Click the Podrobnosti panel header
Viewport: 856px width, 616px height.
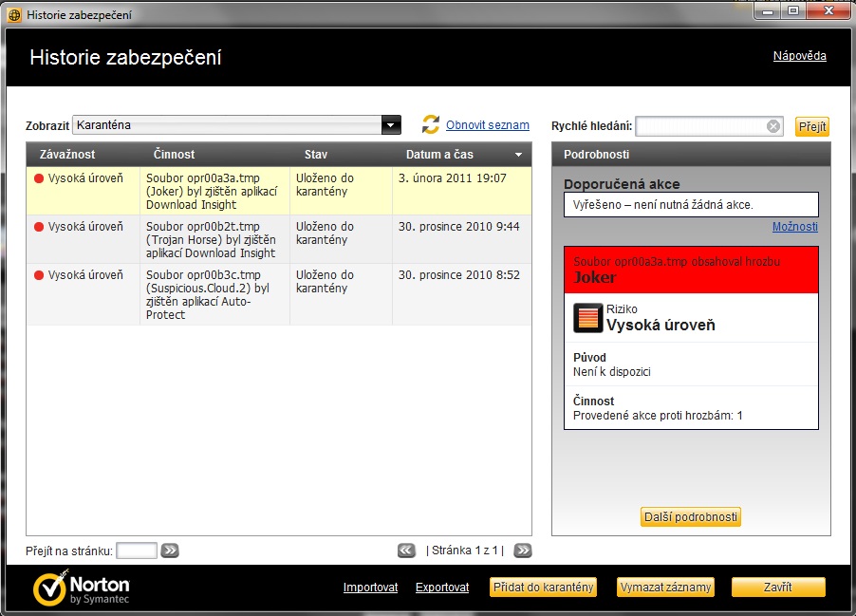691,155
